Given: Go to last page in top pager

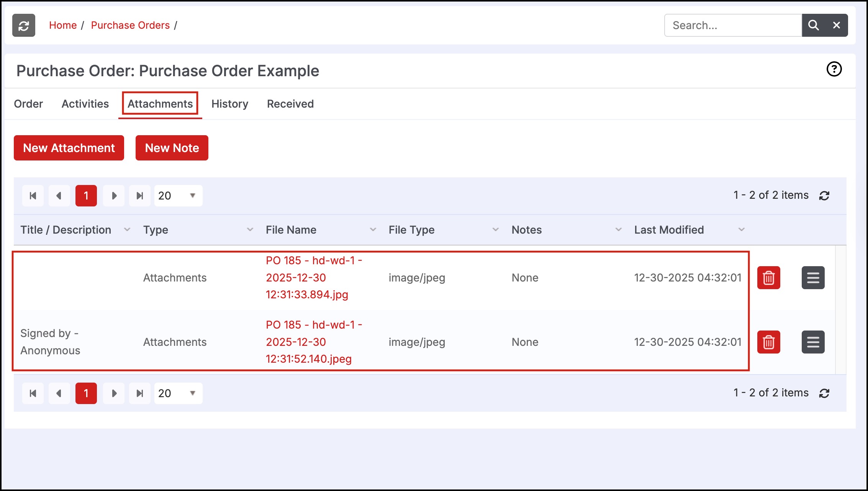Looking at the screenshot, I should tap(140, 196).
